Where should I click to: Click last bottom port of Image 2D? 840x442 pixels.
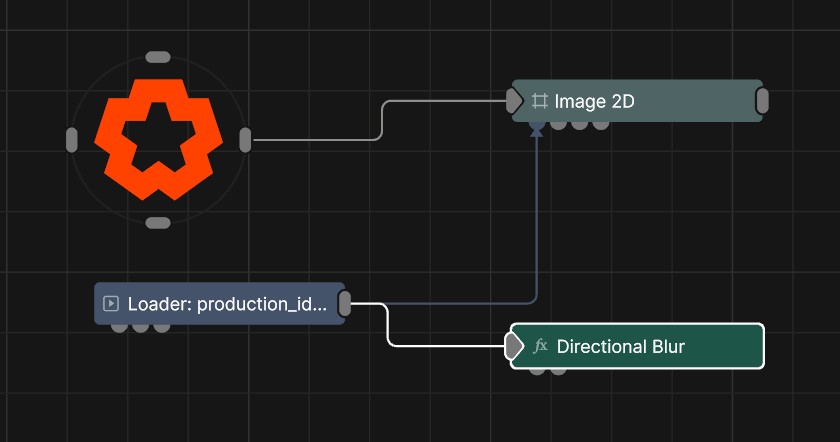(600, 124)
